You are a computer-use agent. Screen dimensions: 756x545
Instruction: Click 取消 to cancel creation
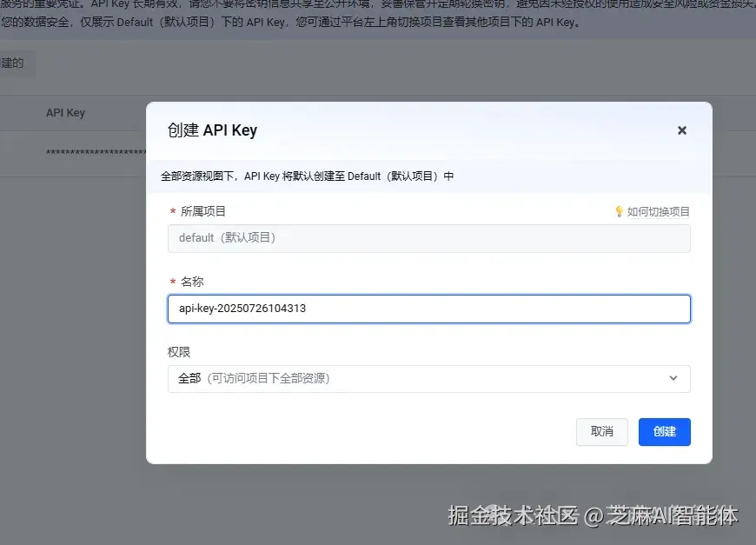[601, 432]
